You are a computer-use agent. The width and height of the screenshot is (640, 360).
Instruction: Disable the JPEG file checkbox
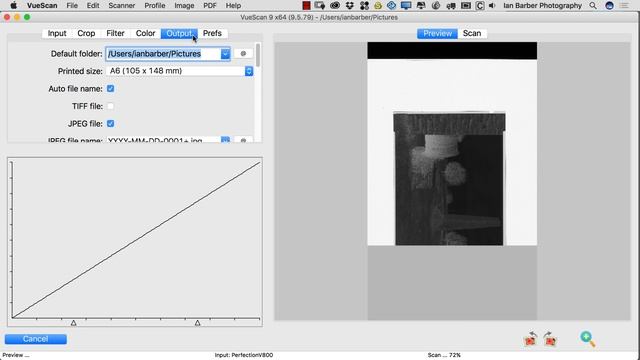tap(110, 124)
